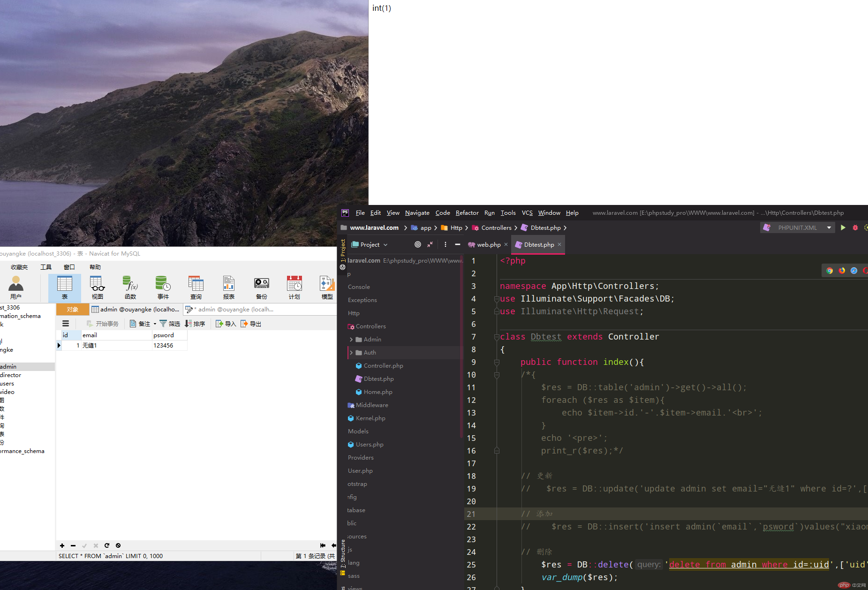Open the VCS menu in PhpStorm
Image resolution: width=868 pixels, height=590 pixels.
527,212
